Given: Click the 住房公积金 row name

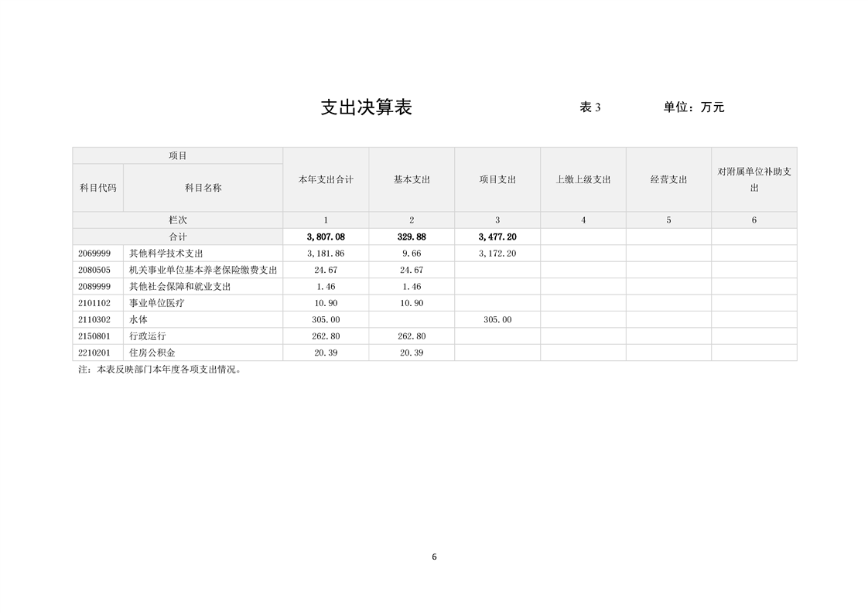Looking at the screenshot, I should click(152, 352).
